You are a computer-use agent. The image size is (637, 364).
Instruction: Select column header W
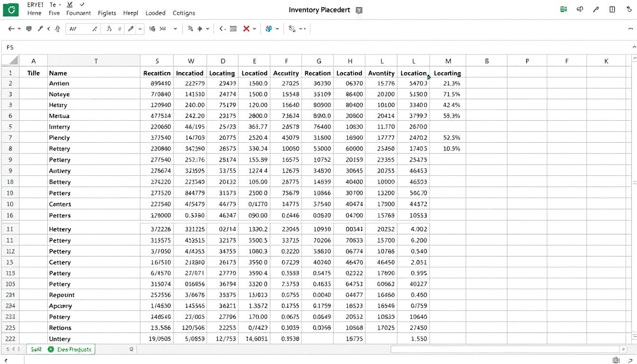191,61
